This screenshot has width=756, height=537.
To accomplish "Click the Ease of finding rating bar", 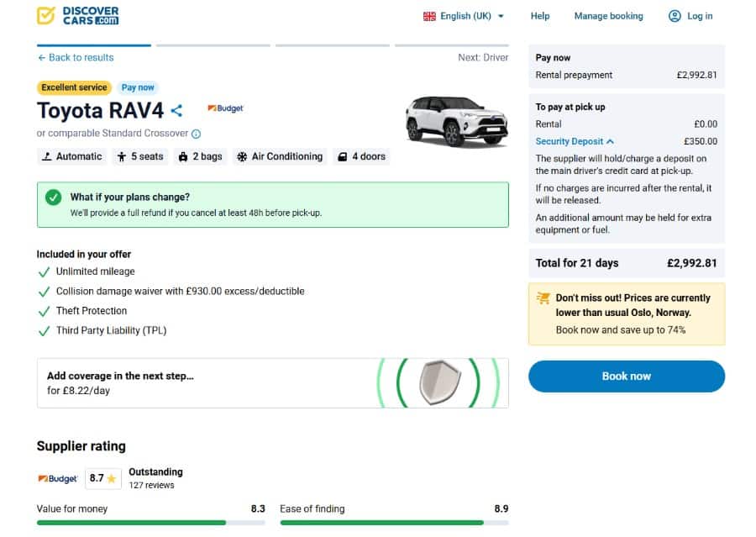I will [x=395, y=523].
